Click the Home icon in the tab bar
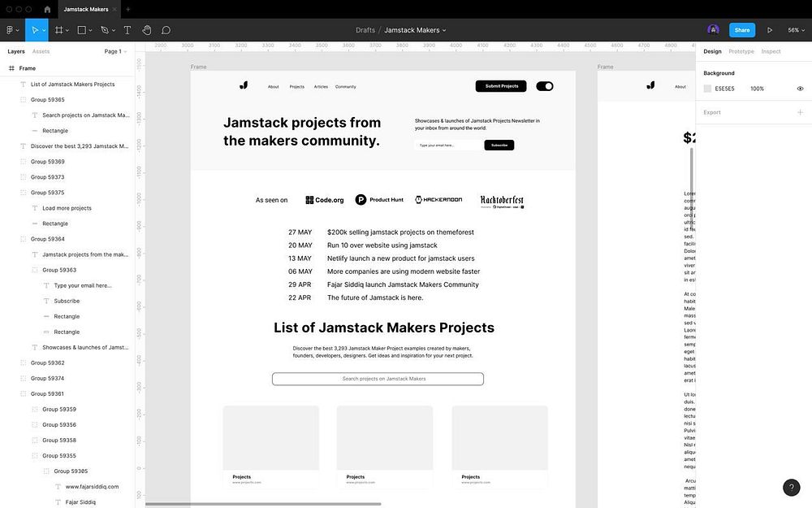 click(x=47, y=9)
